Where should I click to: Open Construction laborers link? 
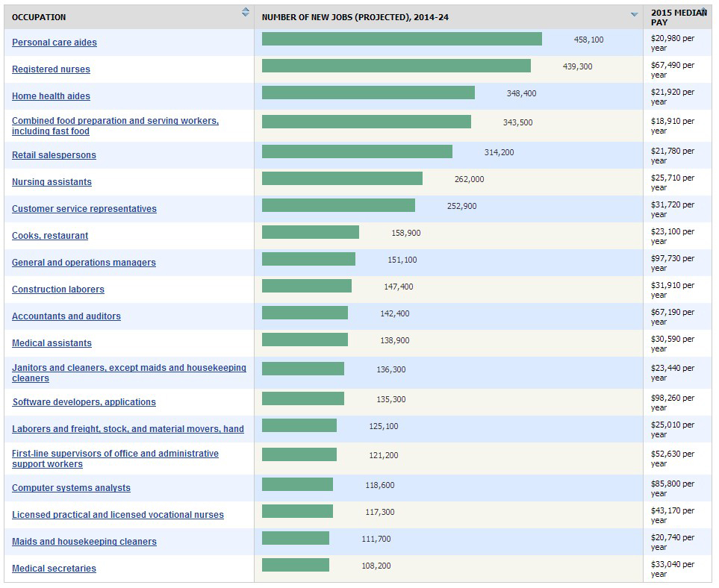point(57,290)
